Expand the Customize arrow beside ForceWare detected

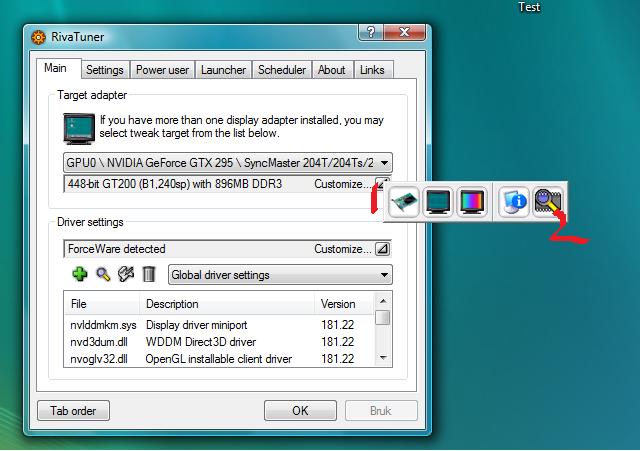tap(382, 249)
